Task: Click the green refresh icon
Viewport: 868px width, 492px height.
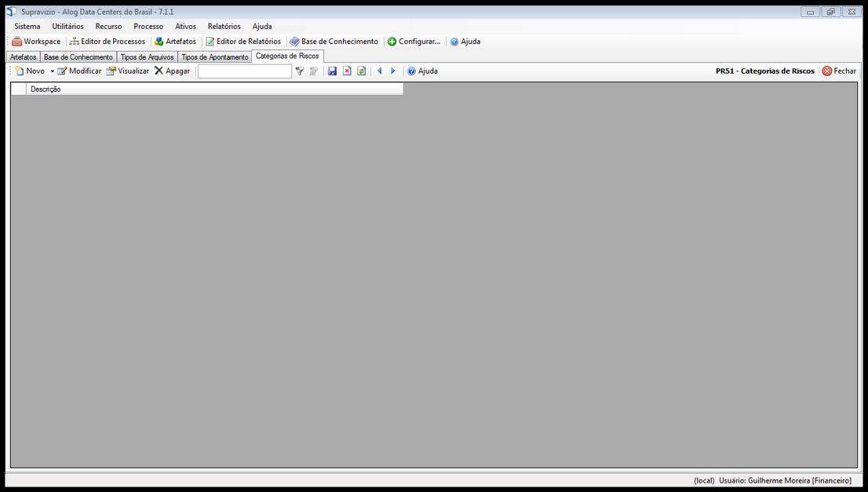Action: pyautogui.click(x=361, y=71)
